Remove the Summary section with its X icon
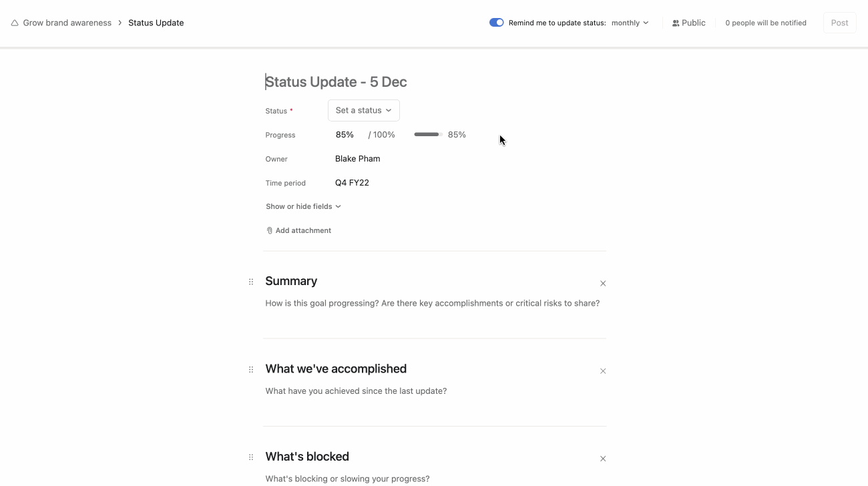 coord(603,283)
